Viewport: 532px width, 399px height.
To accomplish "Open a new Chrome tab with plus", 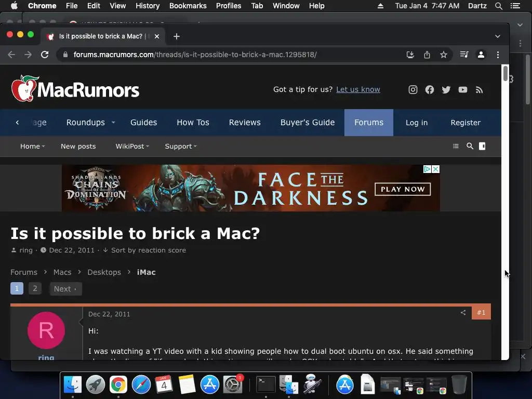I will click(x=177, y=36).
